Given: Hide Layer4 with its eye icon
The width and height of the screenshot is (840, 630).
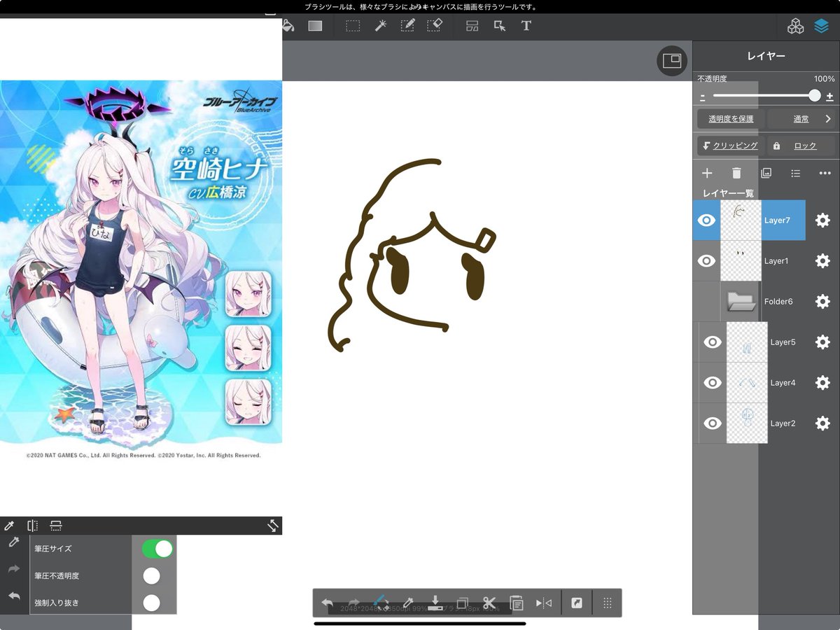Looking at the screenshot, I should 713,383.
